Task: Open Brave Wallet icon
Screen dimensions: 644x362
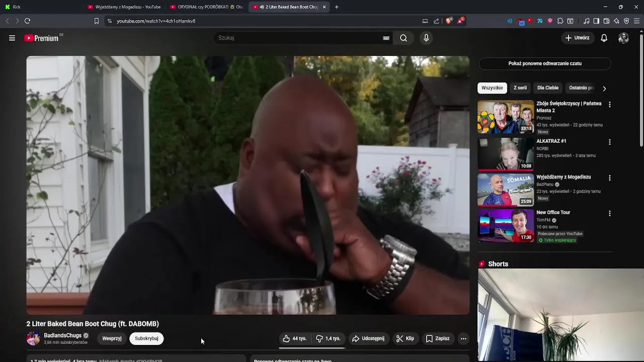Action: pyautogui.click(x=606, y=21)
